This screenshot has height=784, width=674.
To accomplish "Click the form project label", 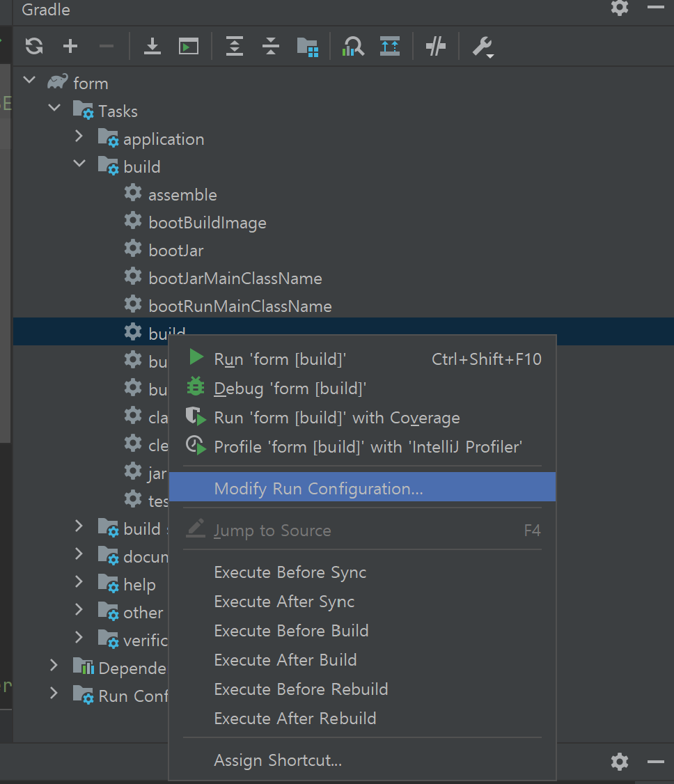I will click(91, 84).
